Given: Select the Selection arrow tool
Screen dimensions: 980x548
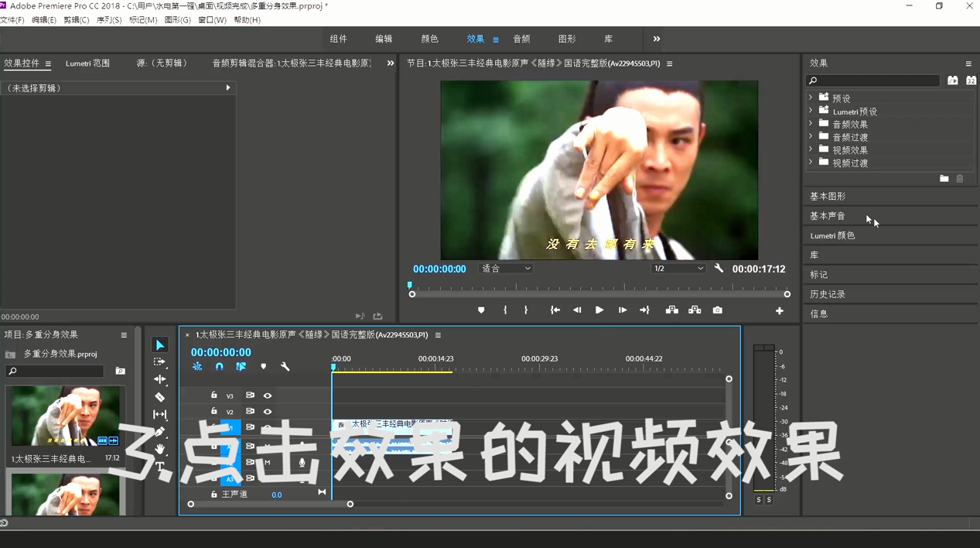Looking at the screenshot, I should pyautogui.click(x=160, y=345).
